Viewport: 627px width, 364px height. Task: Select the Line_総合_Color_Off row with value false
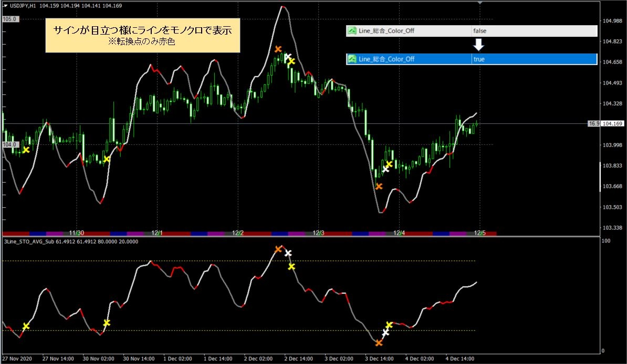[x=472, y=31]
